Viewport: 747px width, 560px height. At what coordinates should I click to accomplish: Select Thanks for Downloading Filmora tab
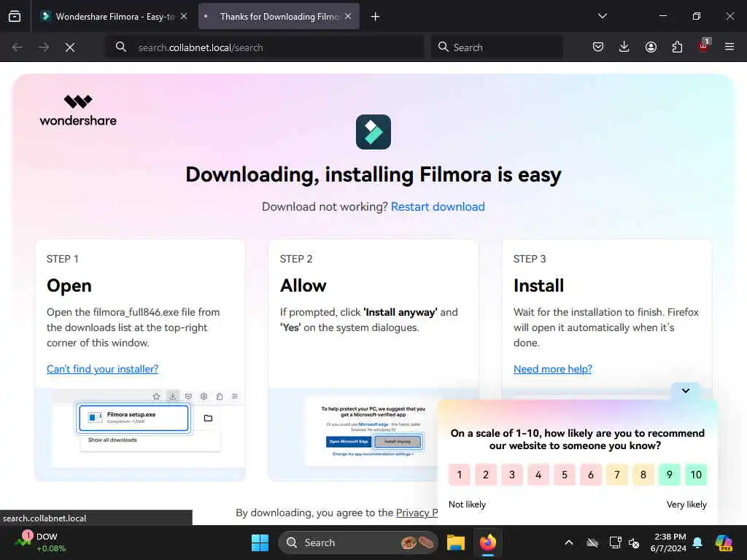(279, 16)
